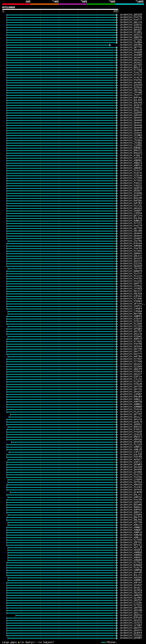The width and height of the screenshot is (146, 644).
Task: Click the cyan alignment bar for Q9C8S5
Action: coord(62,15)
